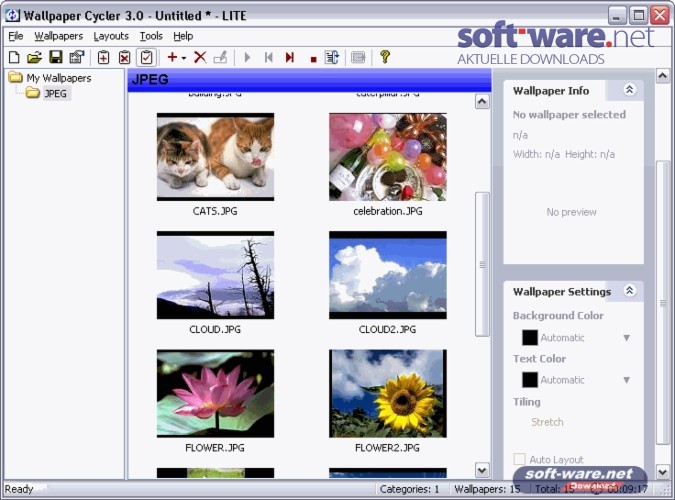Click the Wallpapers: 15 status bar entry
Image resolution: width=675 pixels, height=500 pixels.
coord(487,489)
